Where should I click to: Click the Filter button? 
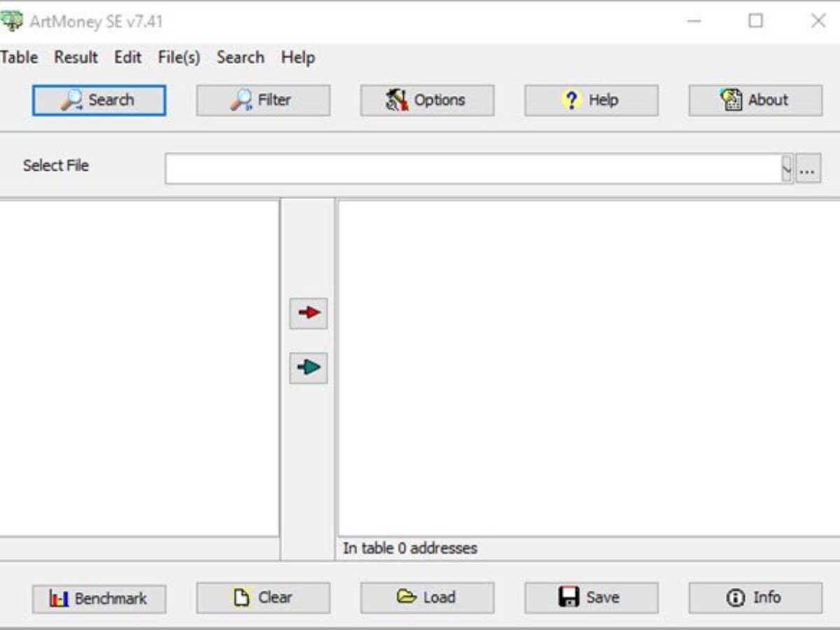(x=263, y=100)
